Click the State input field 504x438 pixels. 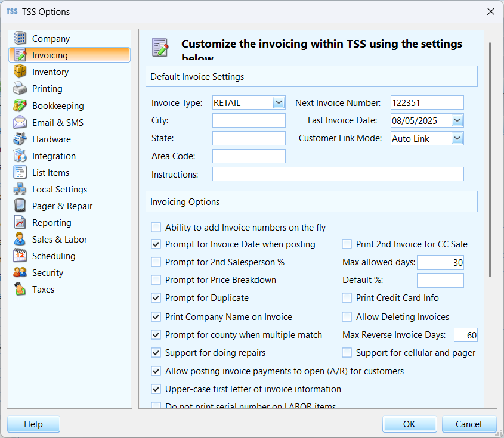[x=249, y=138]
